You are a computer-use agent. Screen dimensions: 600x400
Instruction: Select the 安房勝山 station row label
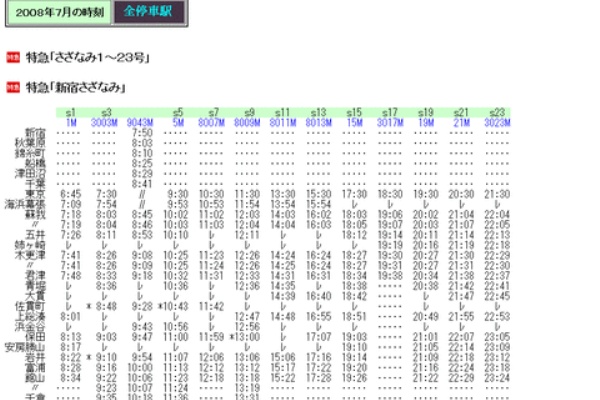[x=25, y=347]
